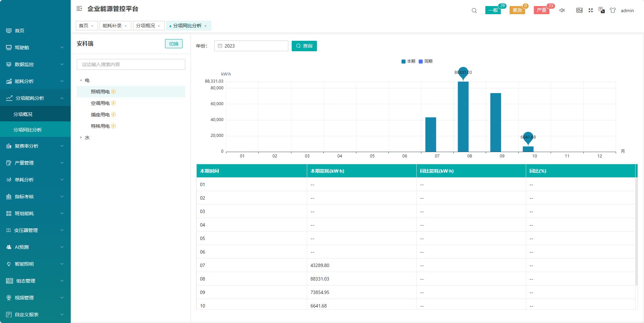Collapse sidebar with the hamburger menu icon
Screen dimensions: 644x323
pos(79,9)
